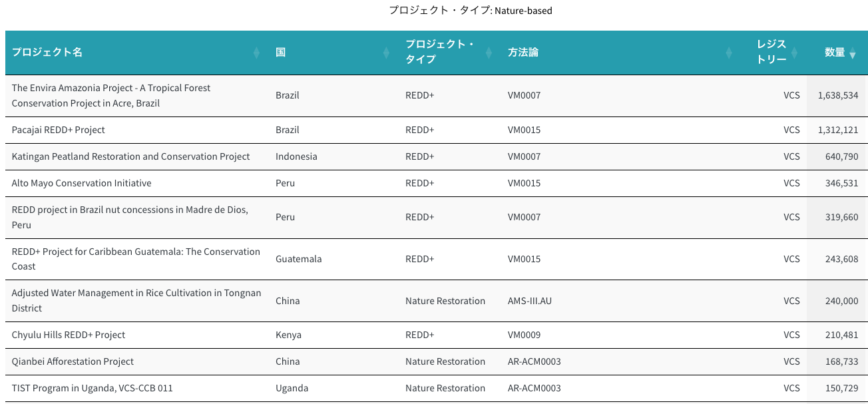The width and height of the screenshot is (868, 404).
Task: Click Katingan Peatland Restoration and Conservation Project
Action: 130,156
